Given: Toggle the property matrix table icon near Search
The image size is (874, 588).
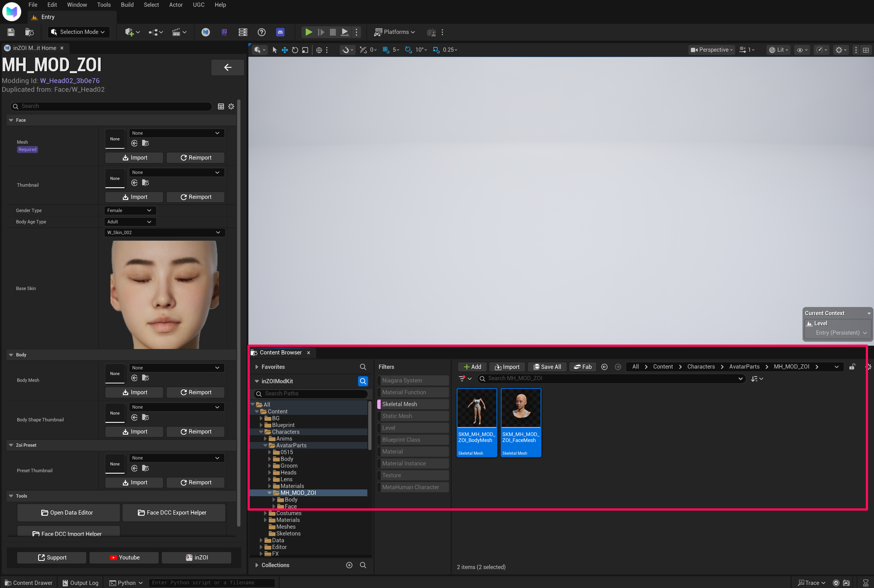Looking at the screenshot, I should [221, 106].
